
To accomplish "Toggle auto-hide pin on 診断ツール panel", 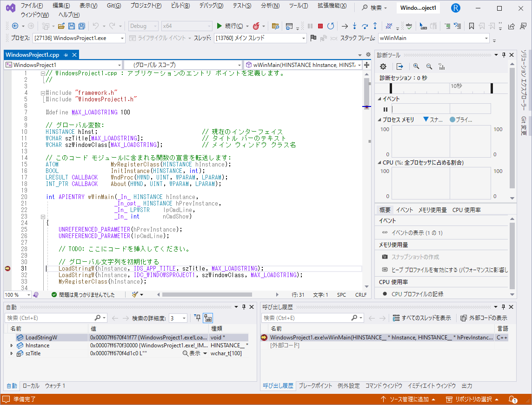I will [x=504, y=55].
